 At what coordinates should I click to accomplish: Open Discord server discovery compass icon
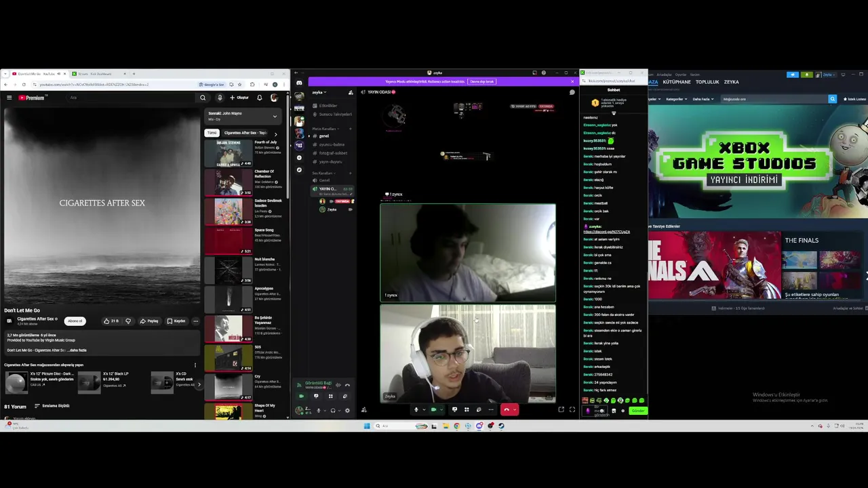299,169
